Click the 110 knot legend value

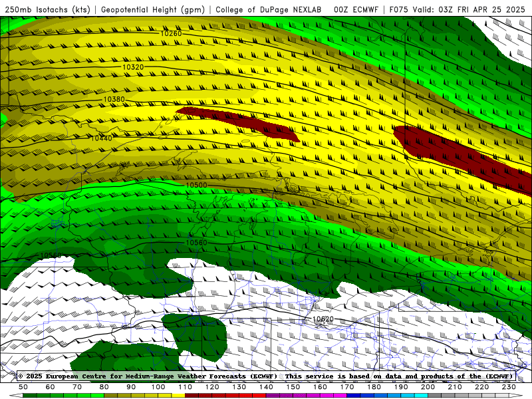[x=185, y=387]
